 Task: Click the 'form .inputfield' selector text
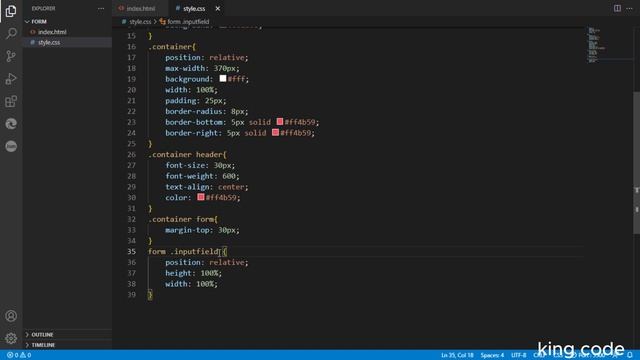tap(183, 251)
